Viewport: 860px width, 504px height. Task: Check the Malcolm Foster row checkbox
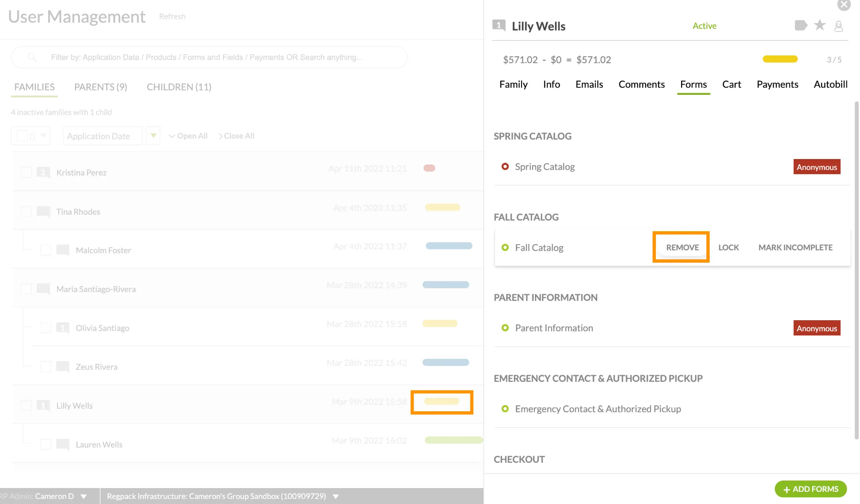pos(45,250)
